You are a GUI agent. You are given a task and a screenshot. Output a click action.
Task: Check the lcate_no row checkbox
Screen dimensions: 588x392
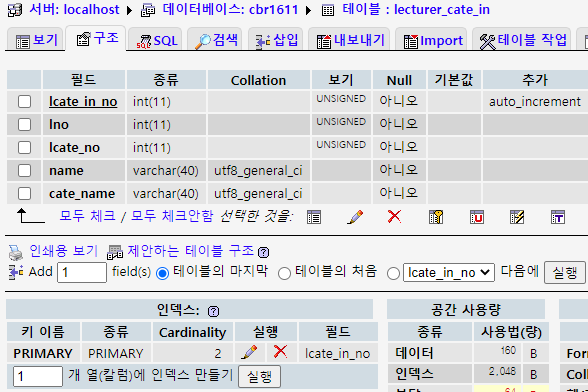[x=24, y=147]
